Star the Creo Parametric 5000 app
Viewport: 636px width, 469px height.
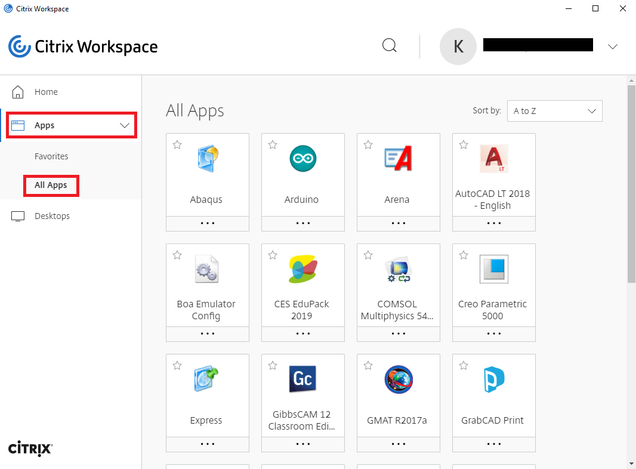click(x=464, y=255)
